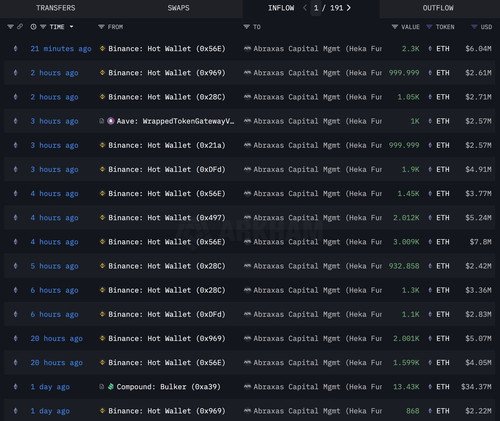500x421 pixels.
Task: Click the 3.009K value cell
Action: 406,242
